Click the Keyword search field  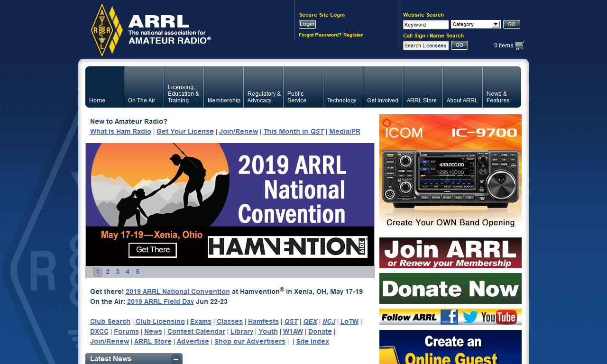point(426,25)
